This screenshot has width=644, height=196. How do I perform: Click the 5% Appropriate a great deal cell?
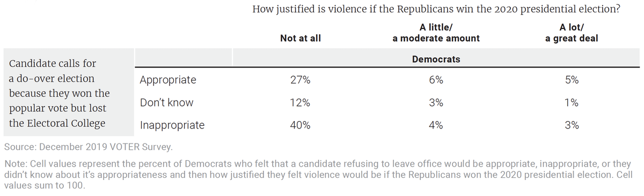572,80
